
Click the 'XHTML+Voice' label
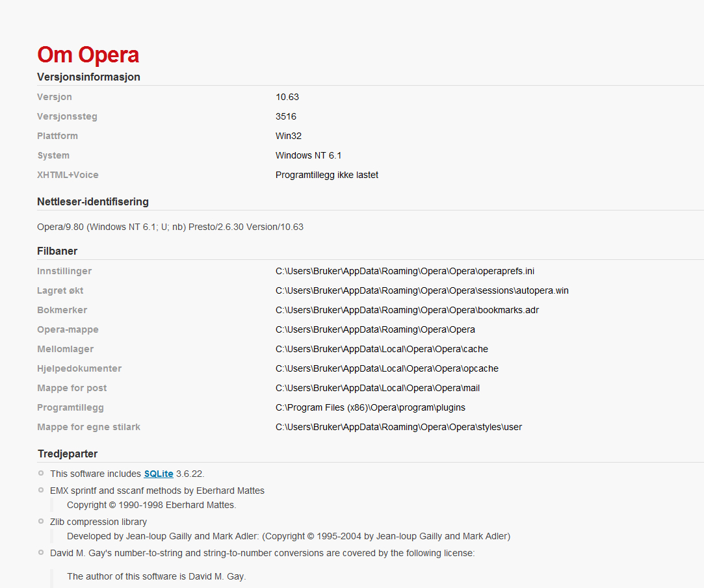click(68, 175)
